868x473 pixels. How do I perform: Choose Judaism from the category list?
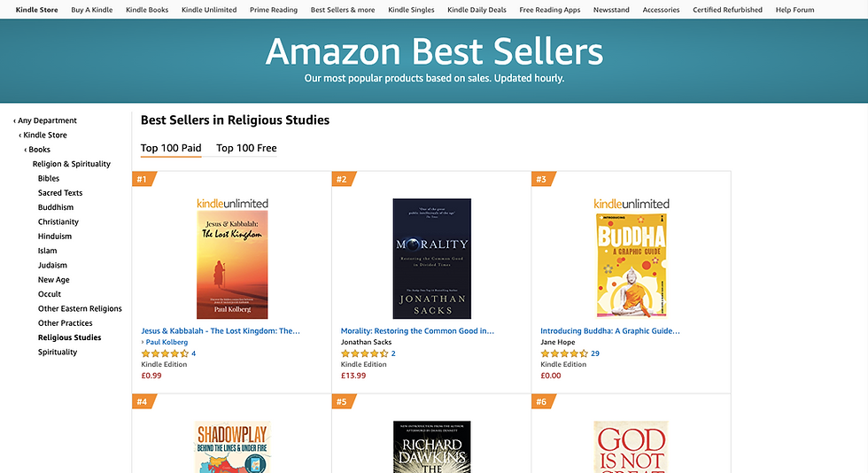click(52, 265)
